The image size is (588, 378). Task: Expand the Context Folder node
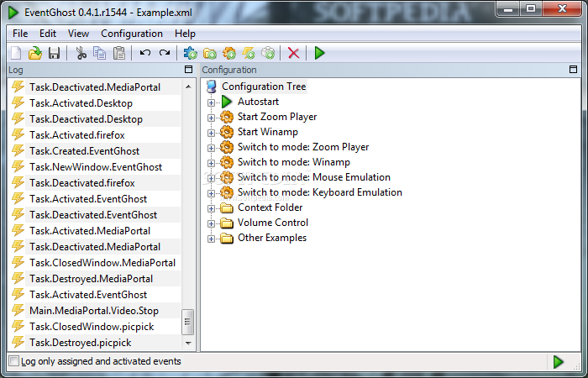211,208
